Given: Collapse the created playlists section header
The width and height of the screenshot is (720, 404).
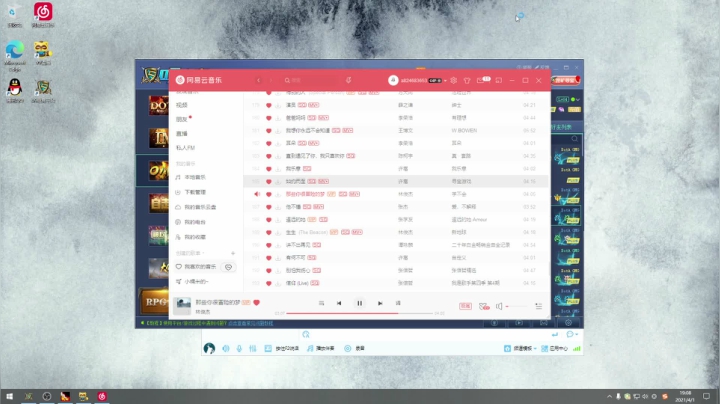Looking at the screenshot, I should click(190, 253).
